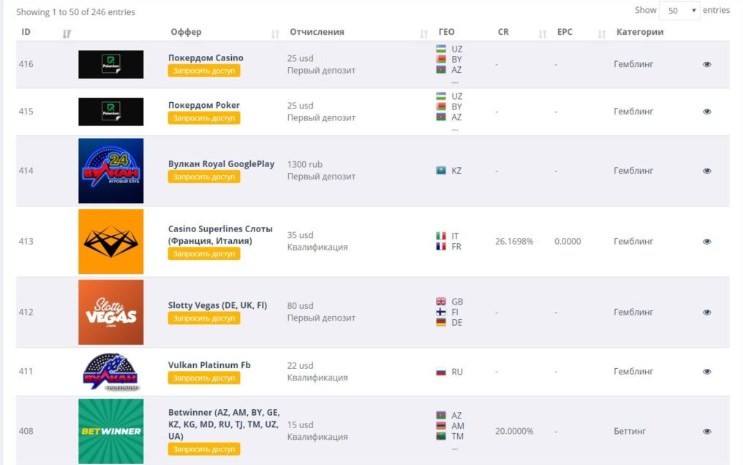Open the Show entries count dropdown
Screen dimensions: 743x465
680,10
